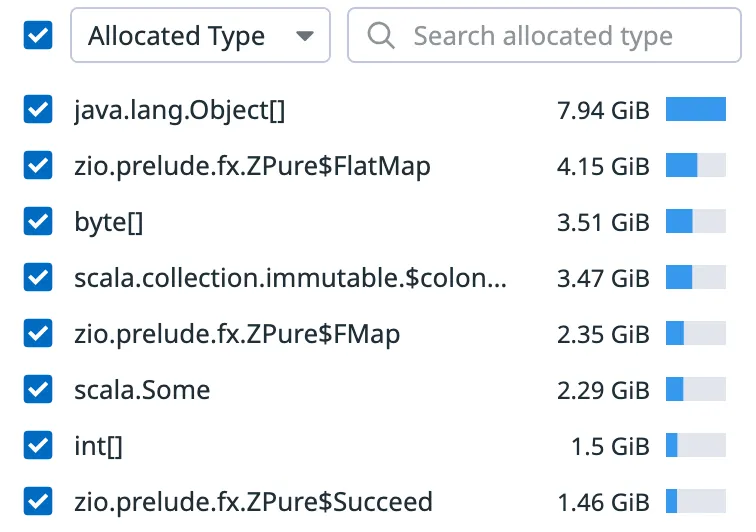The image size is (756, 532).
Task: Select the java.lang.Object[] type label
Action: click(180, 110)
